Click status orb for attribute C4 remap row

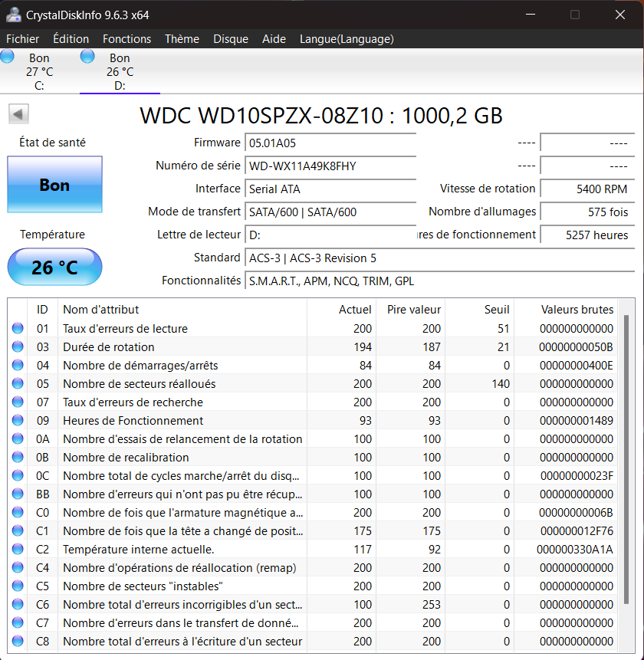18,567
